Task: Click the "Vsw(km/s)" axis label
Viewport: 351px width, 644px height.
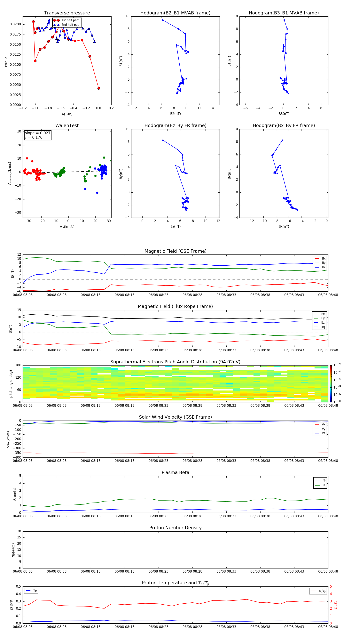Action: coord(8,439)
